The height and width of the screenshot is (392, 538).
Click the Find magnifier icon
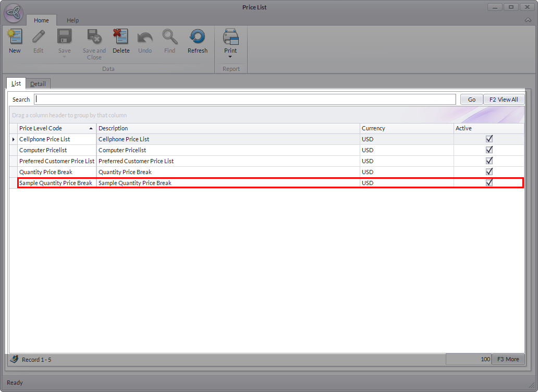point(169,37)
